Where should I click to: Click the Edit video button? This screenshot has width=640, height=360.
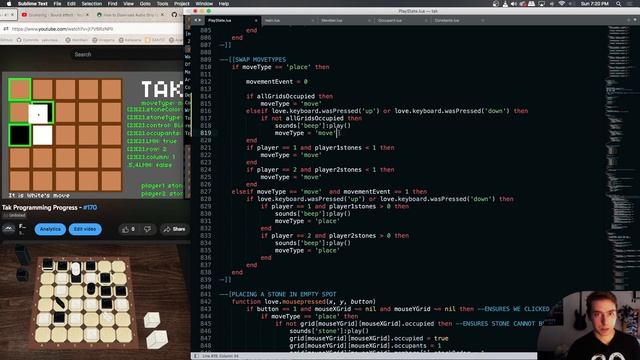coord(85,229)
